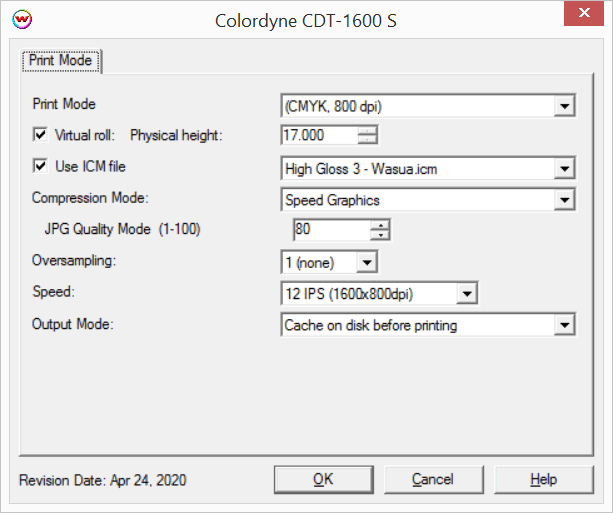Toggle the Use ICM file checkbox
The image size is (613, 513).
[x=40, y=166]
